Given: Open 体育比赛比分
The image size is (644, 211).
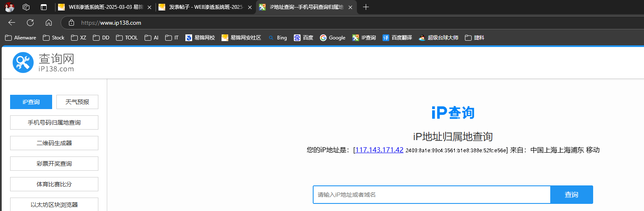Looking at the screenshot, I should 54,184.
